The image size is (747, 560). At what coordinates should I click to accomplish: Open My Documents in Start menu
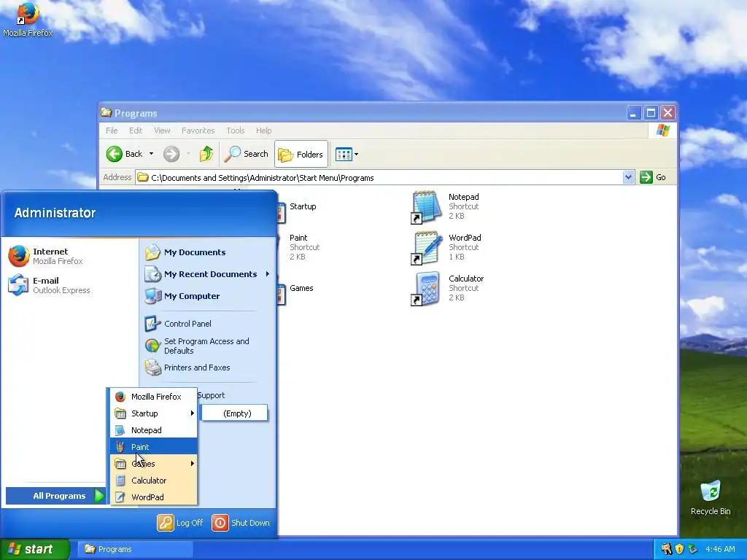tap(208, 252)
